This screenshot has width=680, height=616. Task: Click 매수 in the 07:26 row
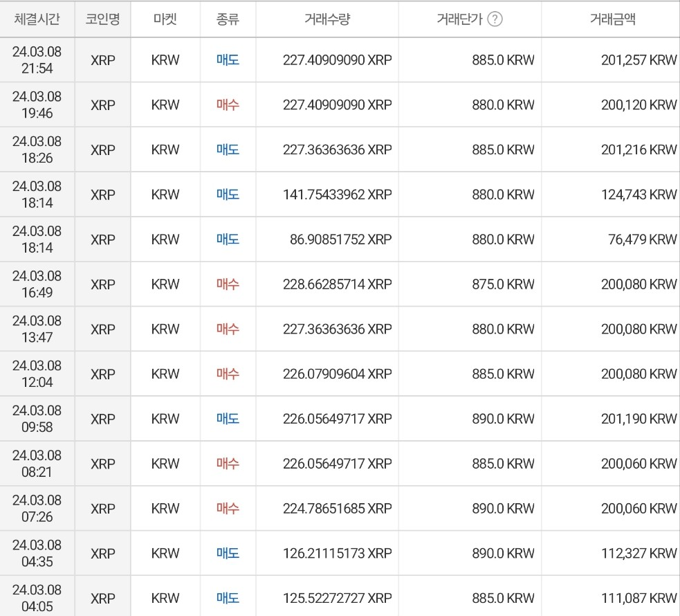click(228, 509)
